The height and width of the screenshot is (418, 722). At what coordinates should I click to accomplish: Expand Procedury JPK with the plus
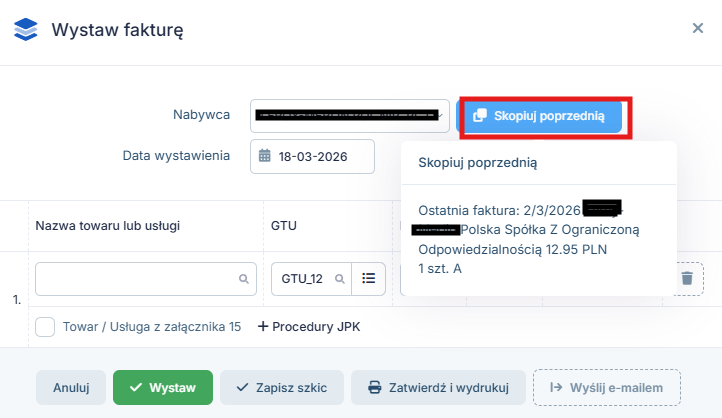(x=263, y=327)
